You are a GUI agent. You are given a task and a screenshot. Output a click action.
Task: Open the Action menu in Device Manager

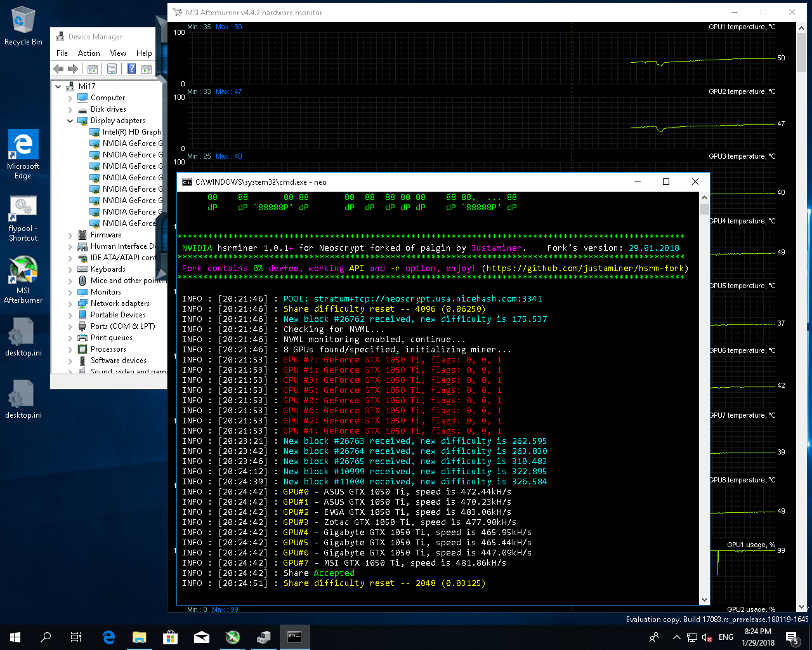pos(89,53)
